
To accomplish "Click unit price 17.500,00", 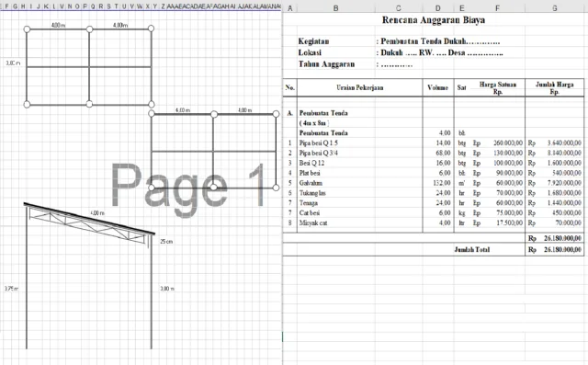I will pyautogui.click(x=510, y=222).
